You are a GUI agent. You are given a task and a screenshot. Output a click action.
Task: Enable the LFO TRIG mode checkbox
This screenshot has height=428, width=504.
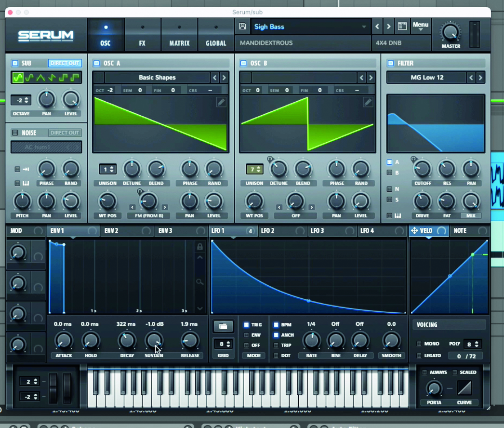tap(246, 325)
